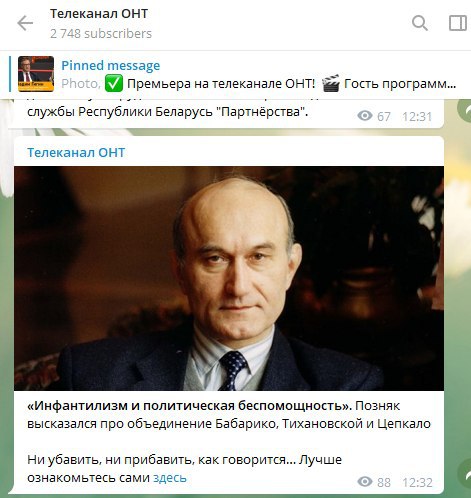471x498 pixels.
Task: Open the Телеканал ОНТ author link in post
Action: coord(76,152)
